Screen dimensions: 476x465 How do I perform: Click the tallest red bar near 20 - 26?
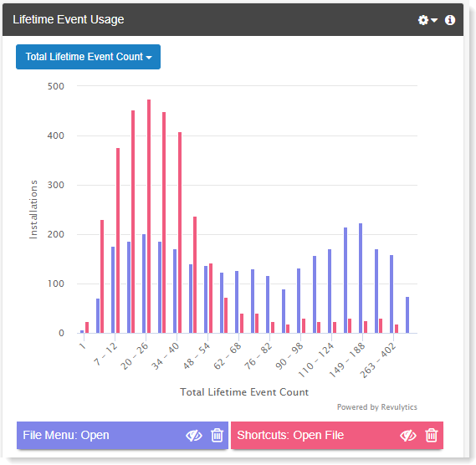point(149,216)
